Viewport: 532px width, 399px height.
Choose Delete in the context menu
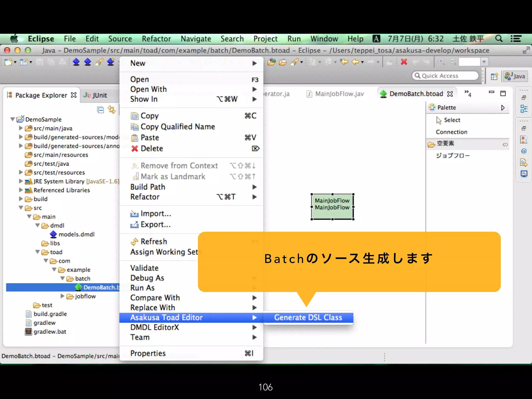click(x=191, y=148)
